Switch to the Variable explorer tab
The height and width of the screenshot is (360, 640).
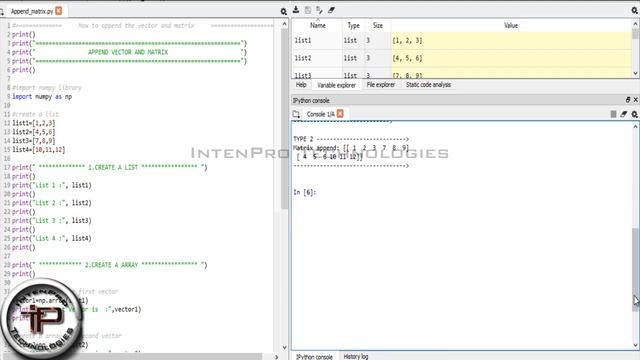point(336,85)
